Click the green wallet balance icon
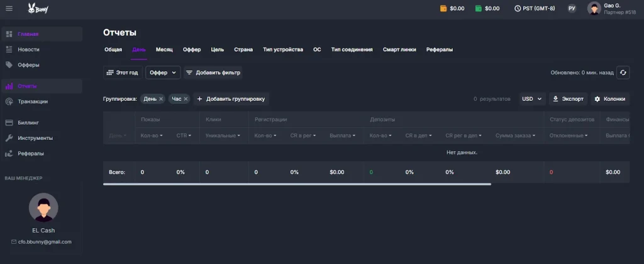 pos(479,8)
